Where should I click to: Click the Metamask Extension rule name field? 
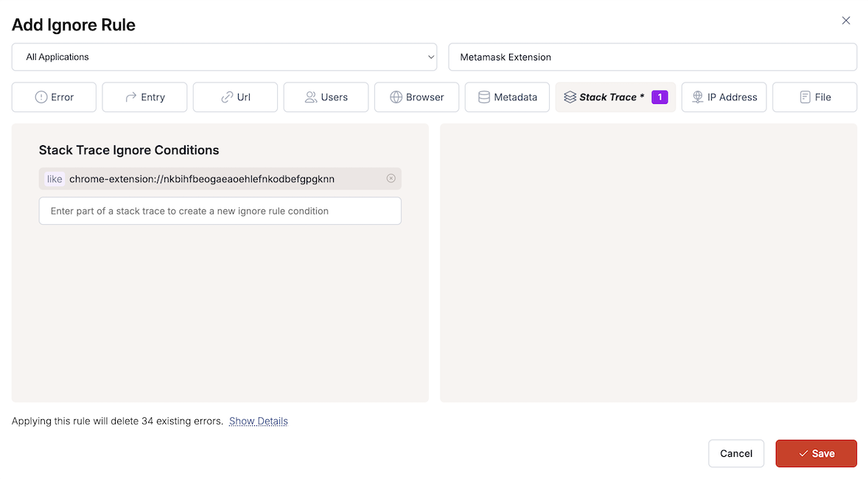click(653, 57)
